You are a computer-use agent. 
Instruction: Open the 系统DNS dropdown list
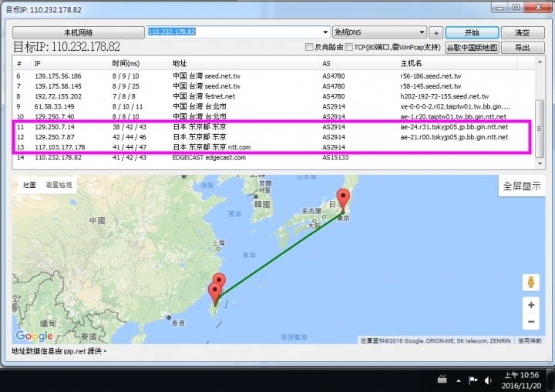pos(421,32)
